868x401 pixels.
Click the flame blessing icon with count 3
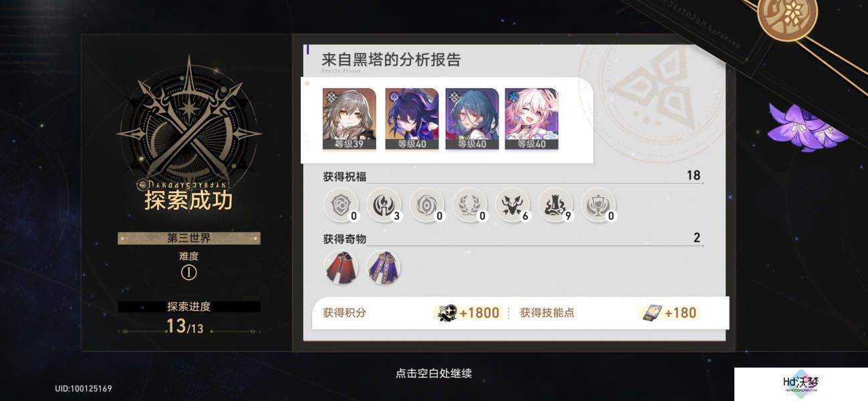point(384,204)
